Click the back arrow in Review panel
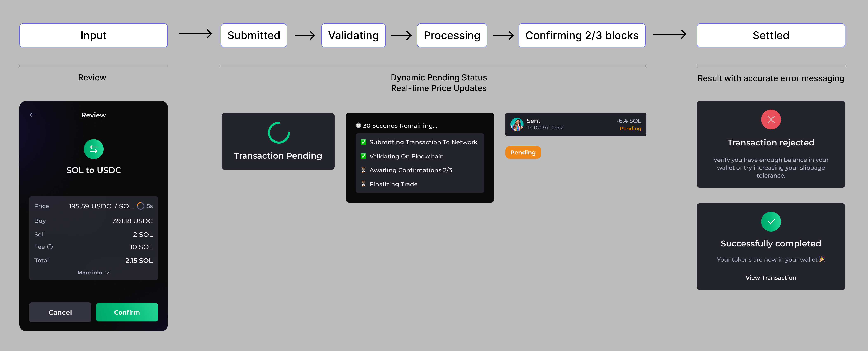This screenshot has width=868, height=351. [x=32, y=115]
